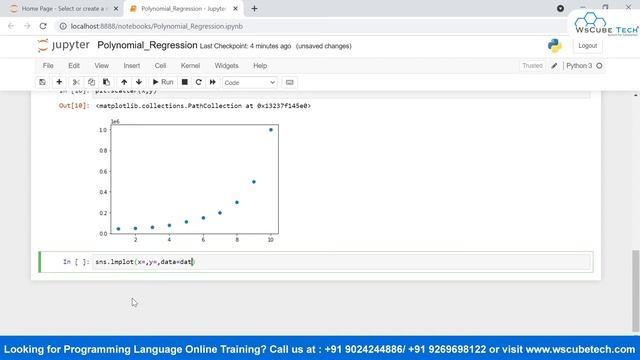
Task: Open the Widgets menu
Action: 226,66
